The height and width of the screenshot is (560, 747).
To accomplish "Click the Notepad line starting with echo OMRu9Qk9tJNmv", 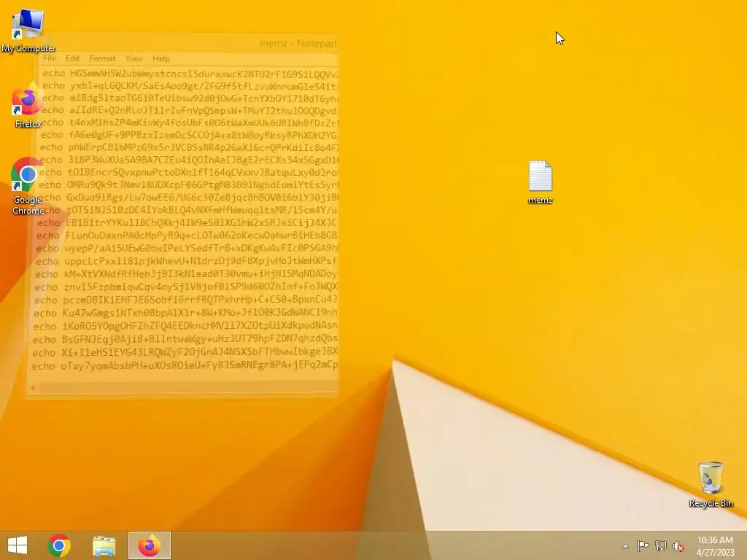I will (x=188, y=184).
